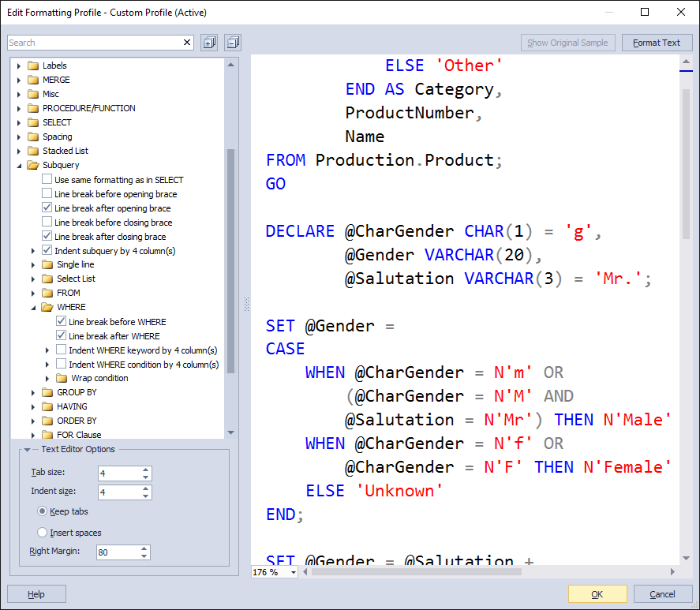The image size is (700, 610).
Task: Enable Indent WHERE keyword by 4 column(s)
Action: pyautogui.click(x=61, y=350)
